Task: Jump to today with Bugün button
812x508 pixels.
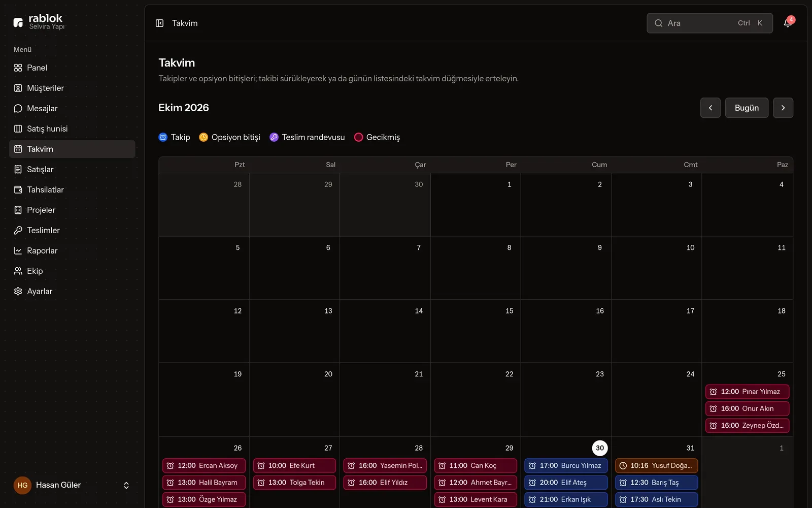Action: coord(747,108)
